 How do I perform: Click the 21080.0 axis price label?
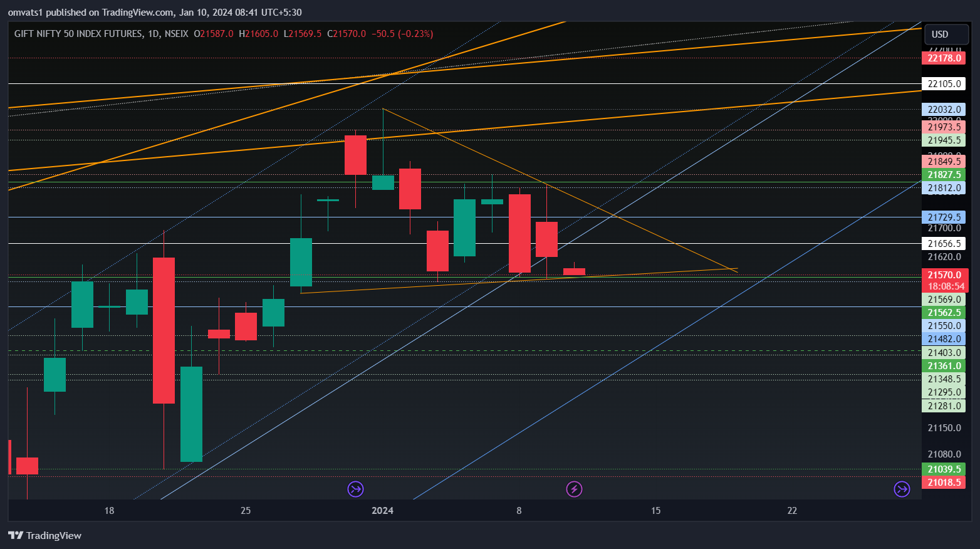point(944,454)
